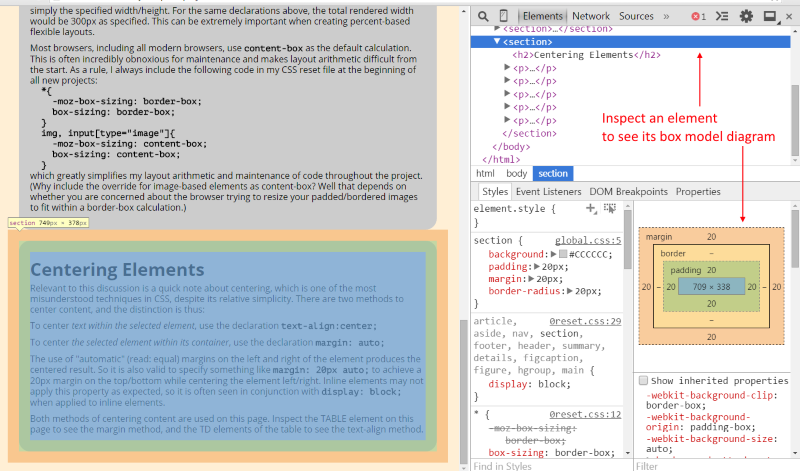Viewport: 800px width, 471px height.
Task: Switch to Event Listeners tab
Action: click(548, 191)
